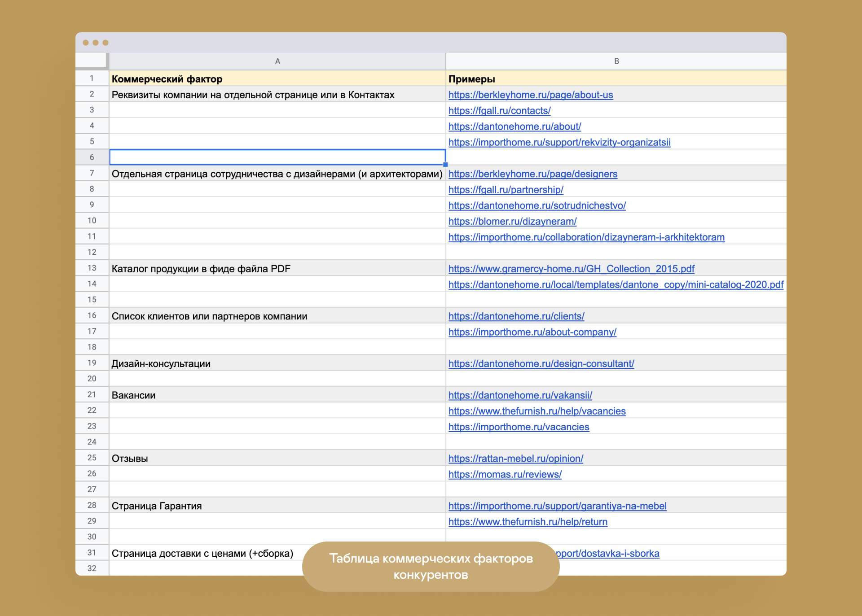Select row 12 header number
This screenshot has height=616, width=862.
tap(92, 252)
